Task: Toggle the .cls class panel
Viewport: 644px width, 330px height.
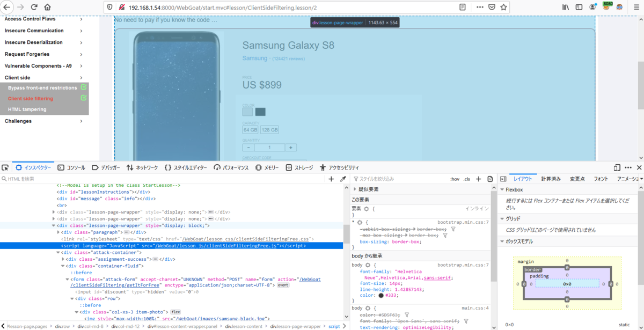Action: pos(467,179)
